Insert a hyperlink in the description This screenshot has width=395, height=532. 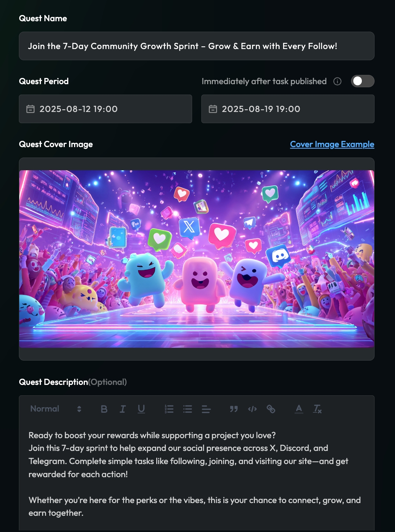[271, 409]
